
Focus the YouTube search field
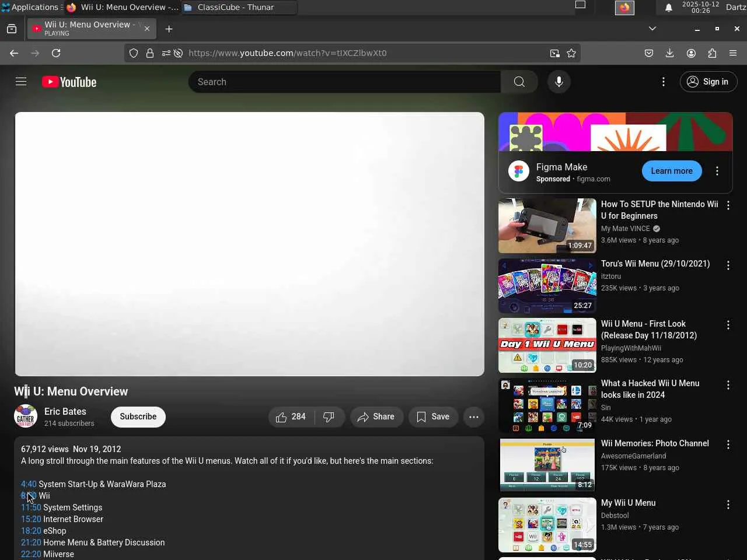(344, 82)
